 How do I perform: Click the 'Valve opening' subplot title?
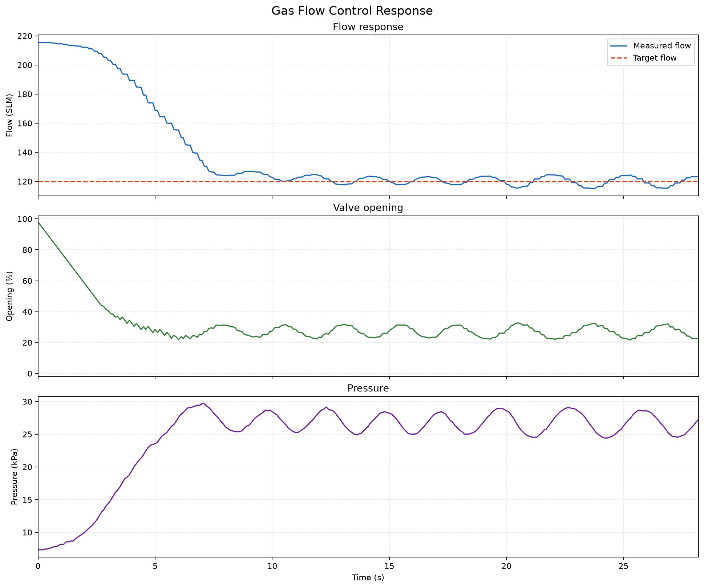pos(368,208)
